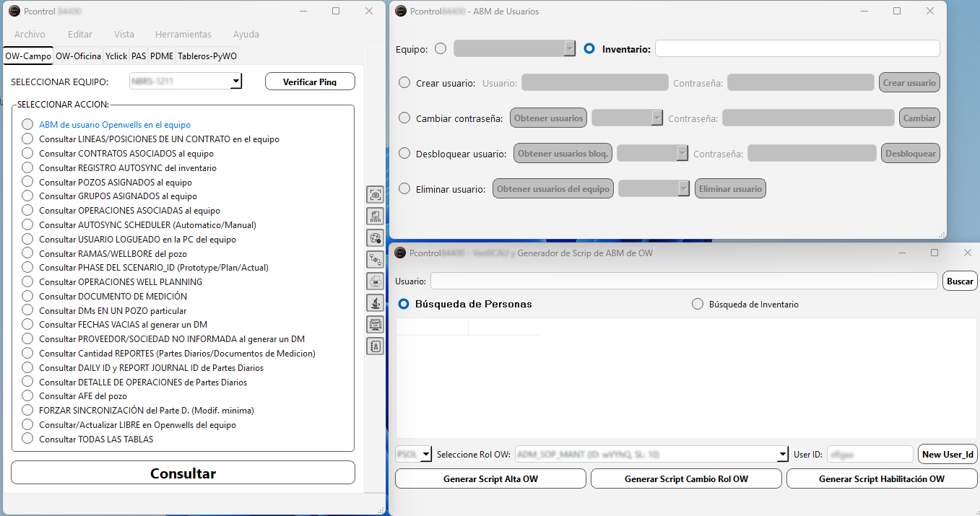Click the screenshot camera icon in side strip
Viewport: 980px width, 516px height.
[375, 194]
